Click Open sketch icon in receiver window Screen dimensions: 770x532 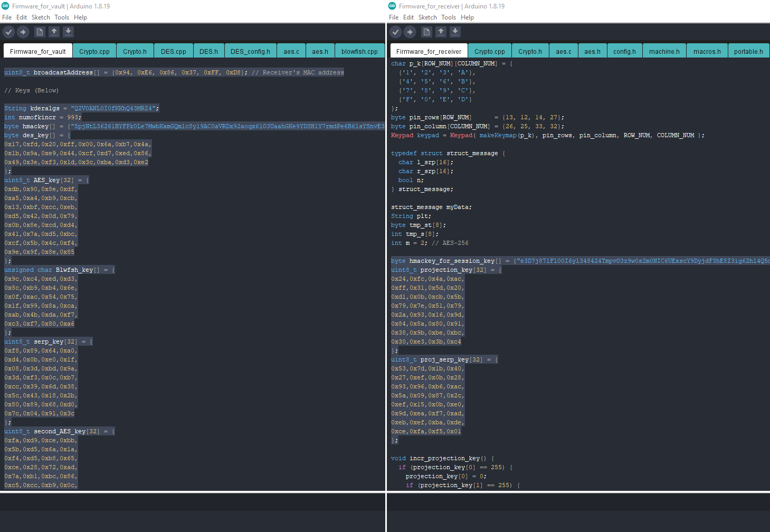pos(441,32)
